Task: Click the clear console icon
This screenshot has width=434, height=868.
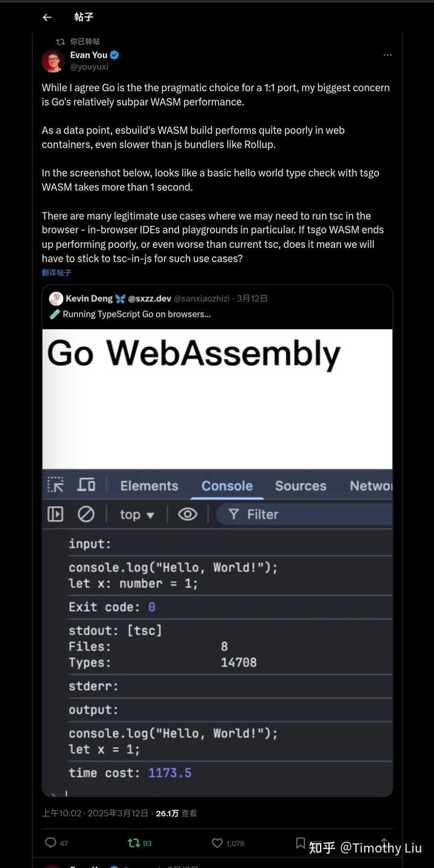Action: [x=86, y=514]
